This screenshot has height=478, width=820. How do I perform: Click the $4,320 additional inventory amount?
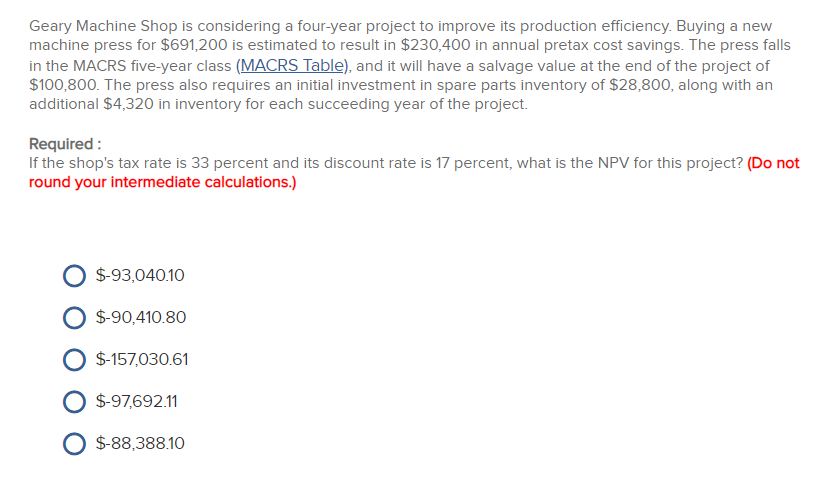click(129, 104)
